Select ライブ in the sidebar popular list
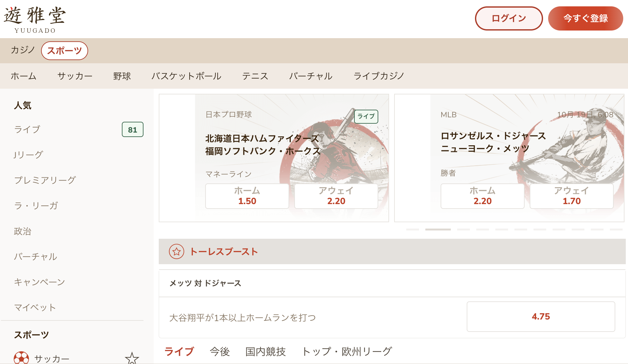628x364 pixels. click(x=27, y=129)
